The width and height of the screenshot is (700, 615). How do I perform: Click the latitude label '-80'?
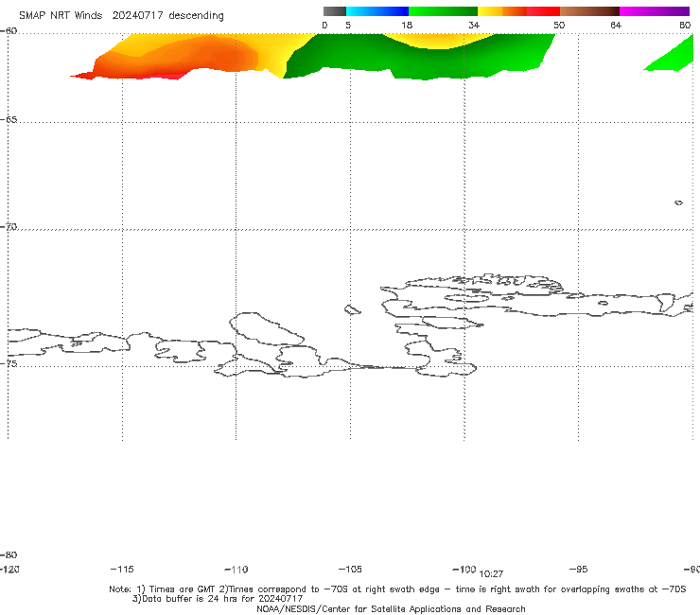[9, 554]
